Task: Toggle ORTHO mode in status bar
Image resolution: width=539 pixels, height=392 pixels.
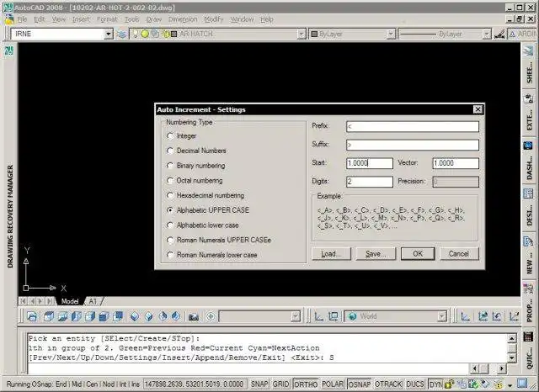Action: click(x=306, y=384)
